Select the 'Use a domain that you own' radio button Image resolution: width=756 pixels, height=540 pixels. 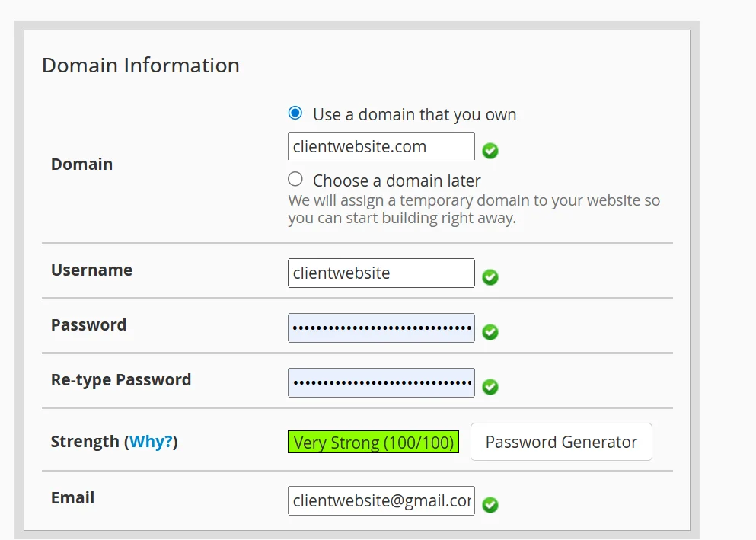[295, 112]
